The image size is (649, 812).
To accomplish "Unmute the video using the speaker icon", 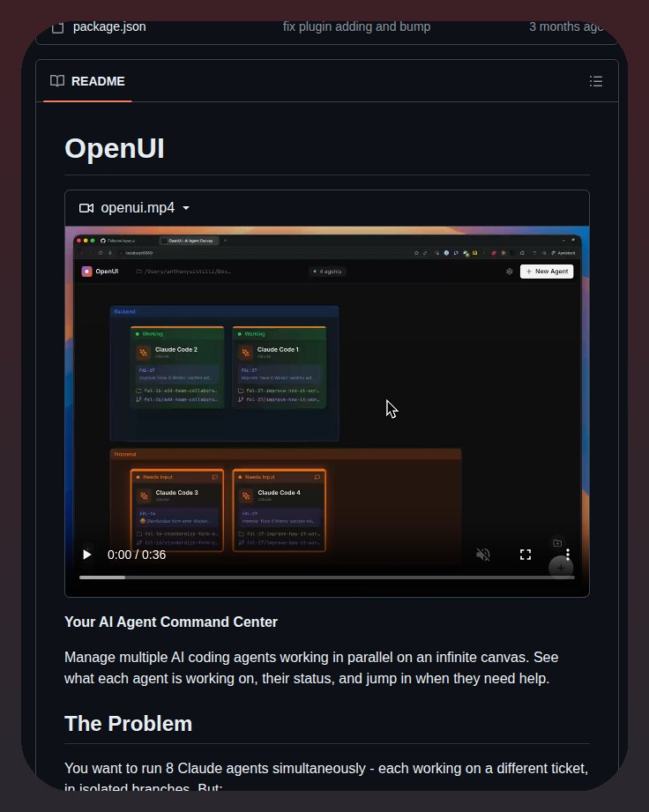I will [482, 555].
